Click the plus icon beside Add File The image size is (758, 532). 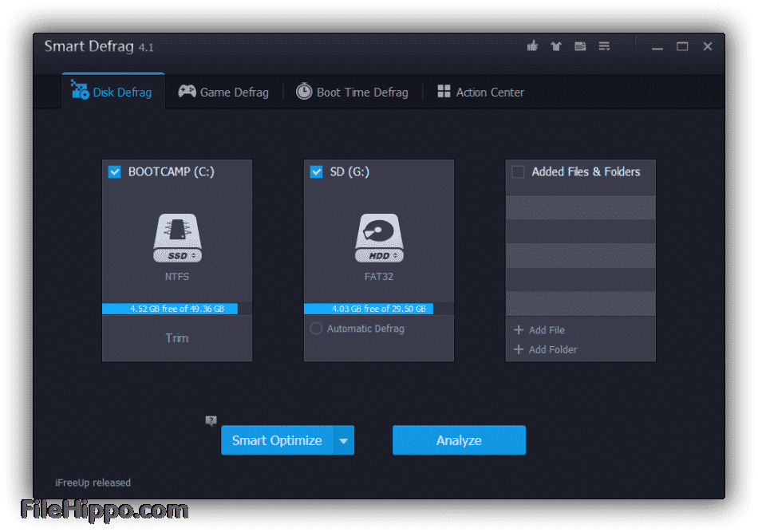point(519,330)
